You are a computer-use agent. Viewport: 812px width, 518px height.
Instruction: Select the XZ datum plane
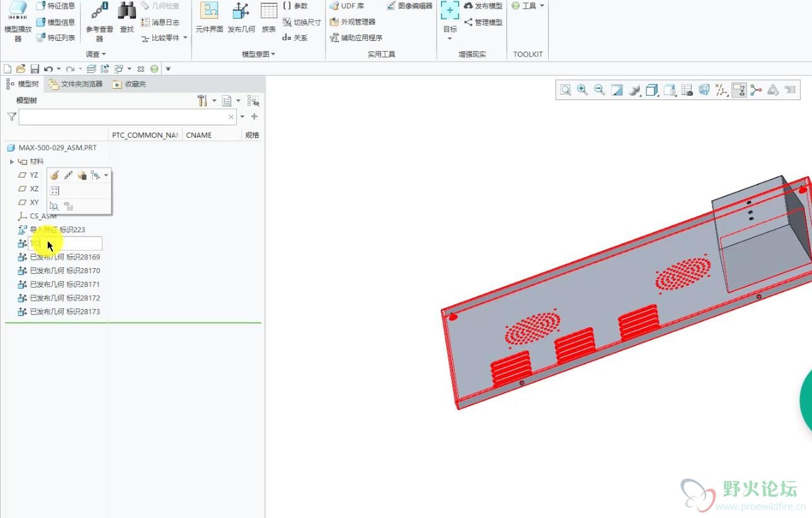pos(28,189)
